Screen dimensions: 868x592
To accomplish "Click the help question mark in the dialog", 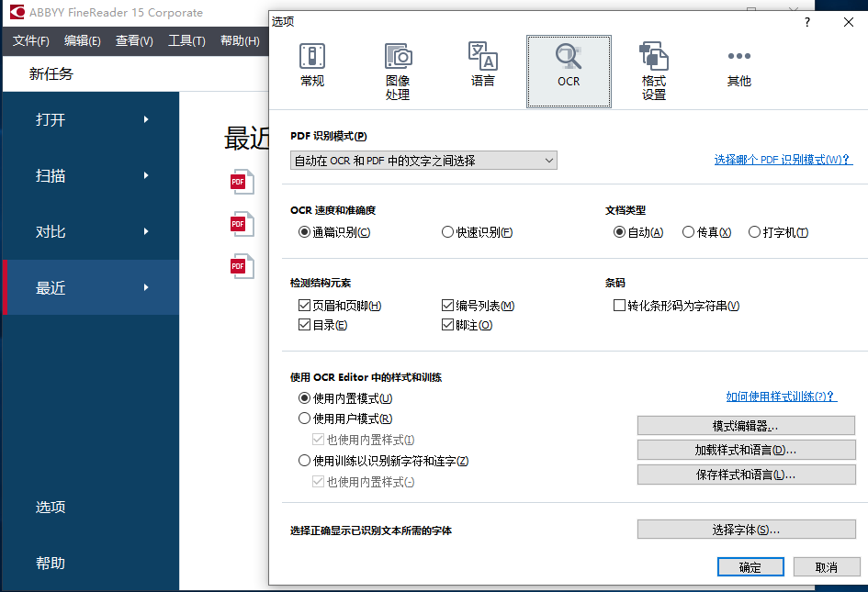I will click(806, 22).
